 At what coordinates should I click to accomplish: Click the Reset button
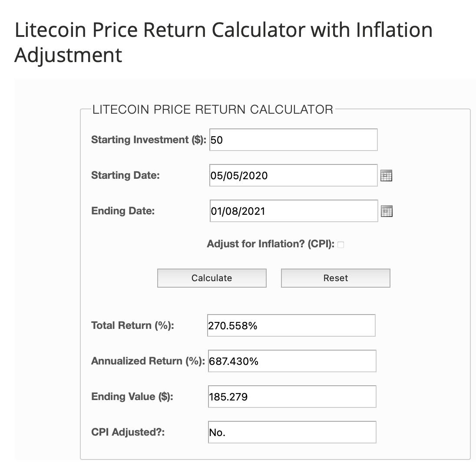335,278
